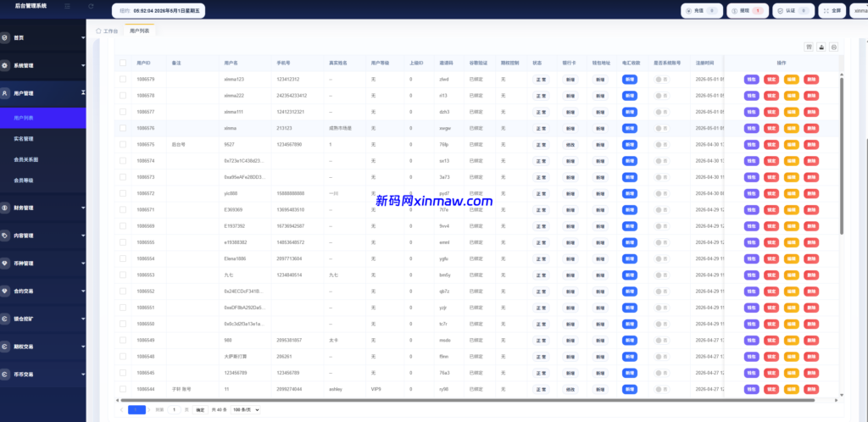The height and width of the screenshot is (422, 868).
Task: Click up arrow of table vertical scrollbar
Action: (842, 74)
